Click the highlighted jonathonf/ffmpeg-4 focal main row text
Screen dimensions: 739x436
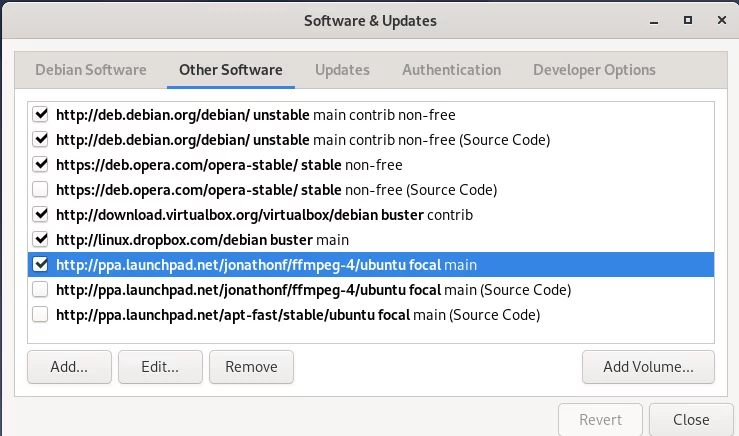(x=266, y=265)
